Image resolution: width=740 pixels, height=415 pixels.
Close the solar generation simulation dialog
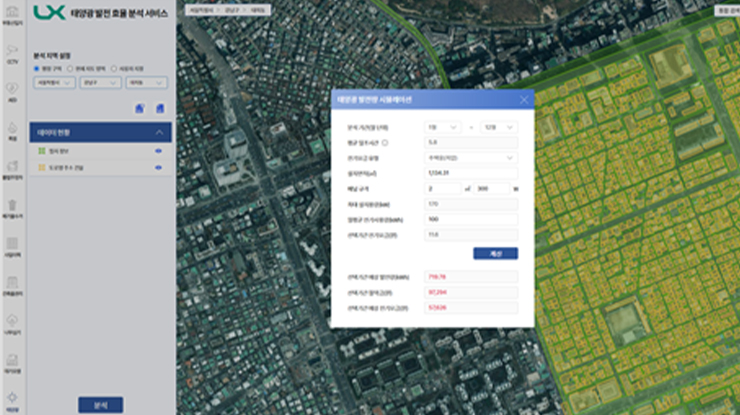tap(523, 100)
